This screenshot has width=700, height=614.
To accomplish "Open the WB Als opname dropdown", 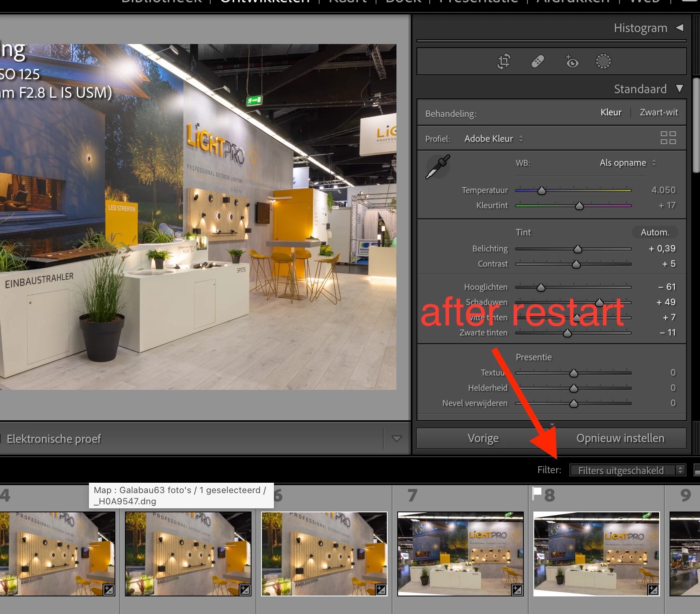I will point(628,163).
